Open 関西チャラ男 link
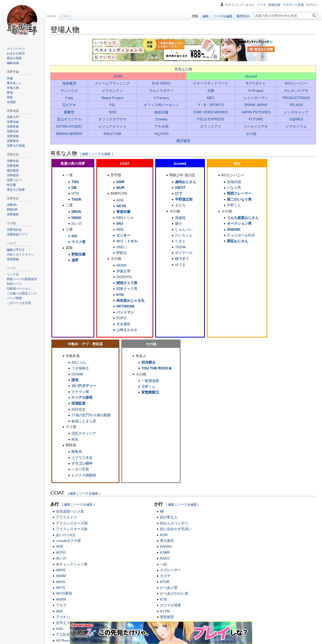 pyautogui.click(x=127, y=283)
